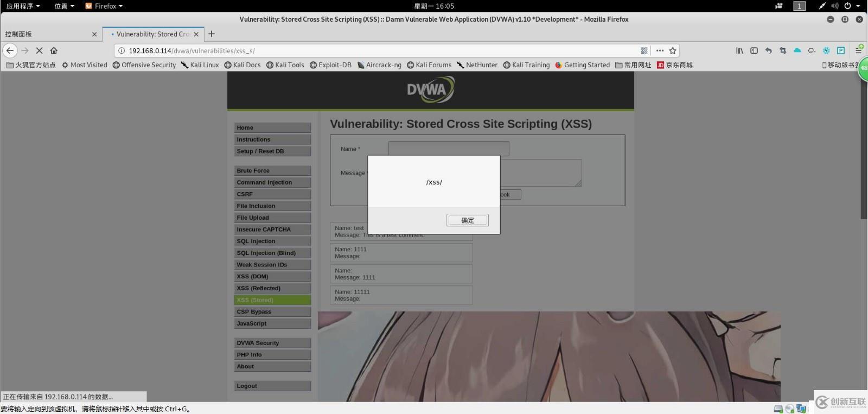This screenshot has height=414, width=868.
Task: Expand the 应用程序 applications menu
Action: [x=23, y=6]
